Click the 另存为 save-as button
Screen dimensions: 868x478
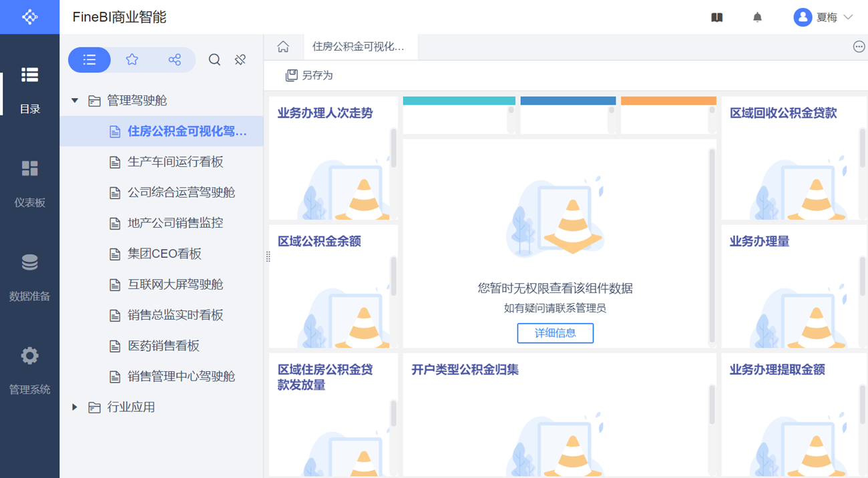[x=309, y=75]
